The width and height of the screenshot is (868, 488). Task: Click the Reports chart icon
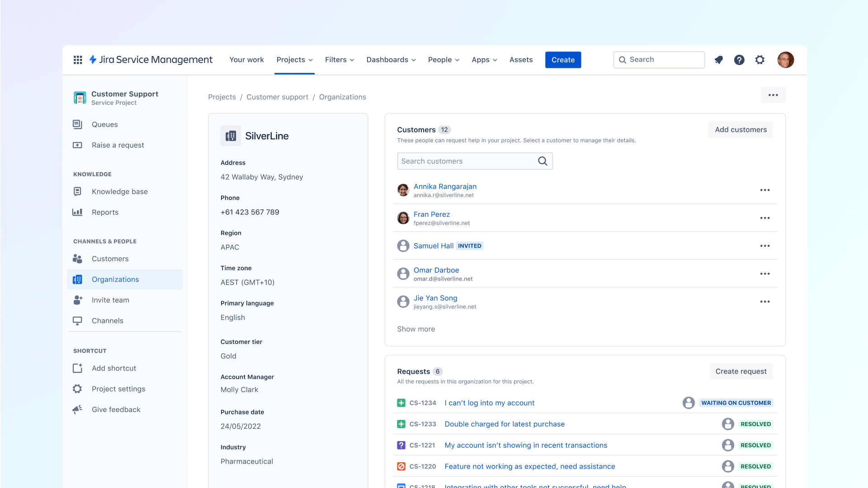77,212
